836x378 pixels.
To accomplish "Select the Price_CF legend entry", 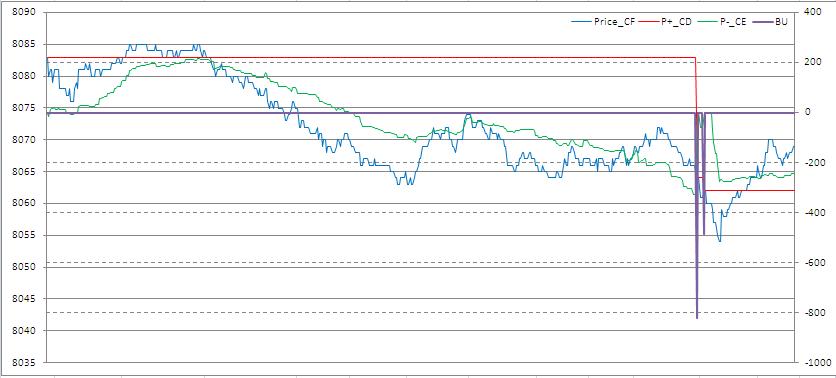I will 602,22.
